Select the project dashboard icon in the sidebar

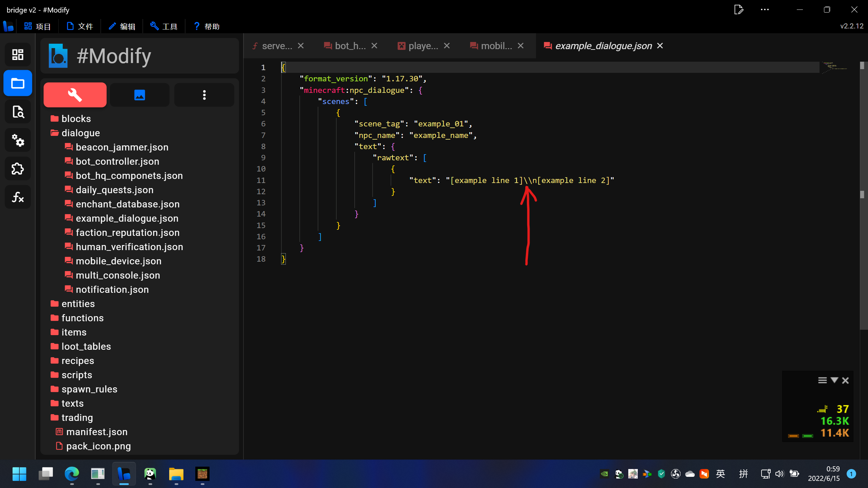tap(18, 55)
